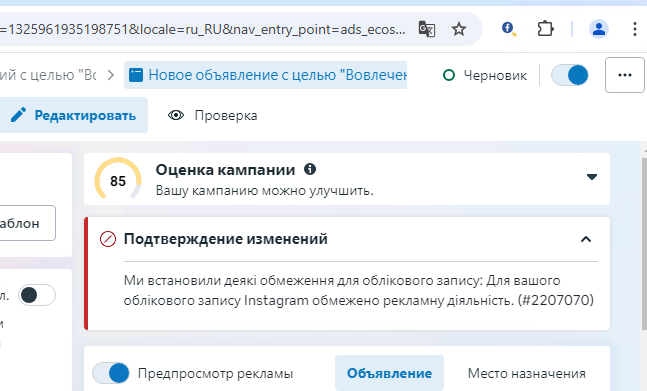
Task: Click the vertical scrollbar on the right
Action: pyautogui.click(x=644, y=243)
